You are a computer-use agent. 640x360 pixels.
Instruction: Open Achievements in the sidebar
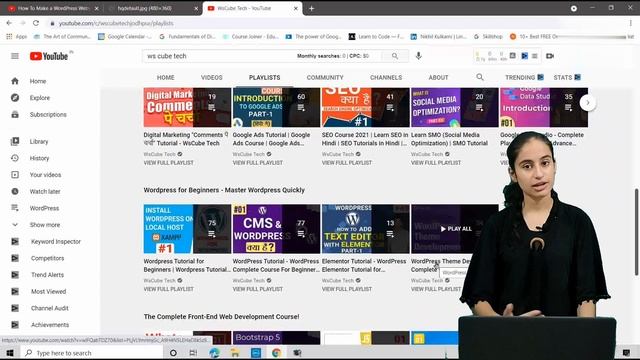point(51,325)
